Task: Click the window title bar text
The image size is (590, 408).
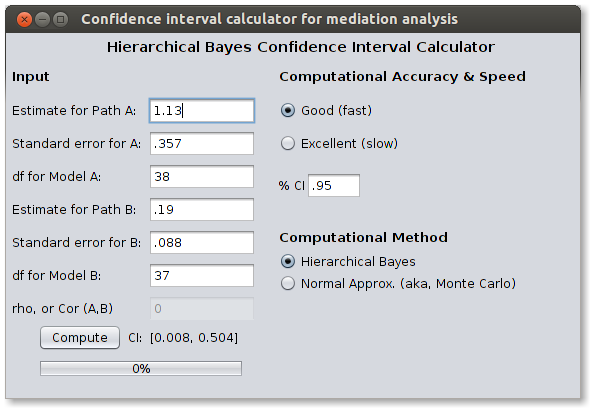Action: [269, 19]
